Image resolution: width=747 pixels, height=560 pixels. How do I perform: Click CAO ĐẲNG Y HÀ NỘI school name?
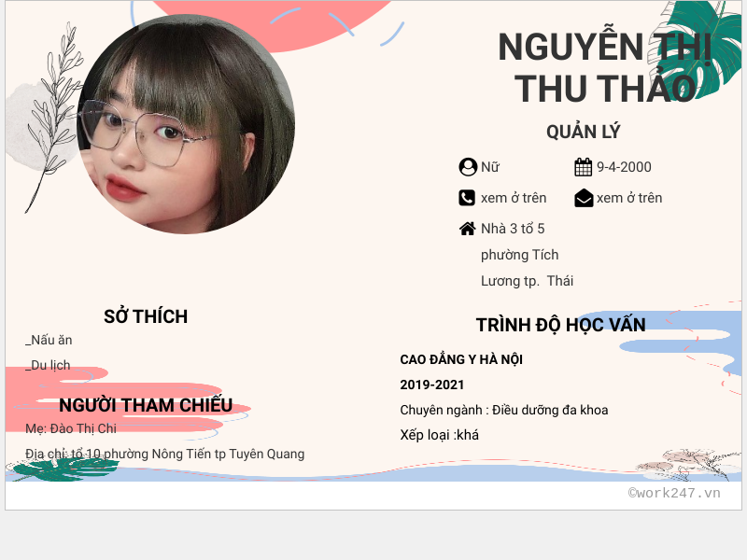461,359
